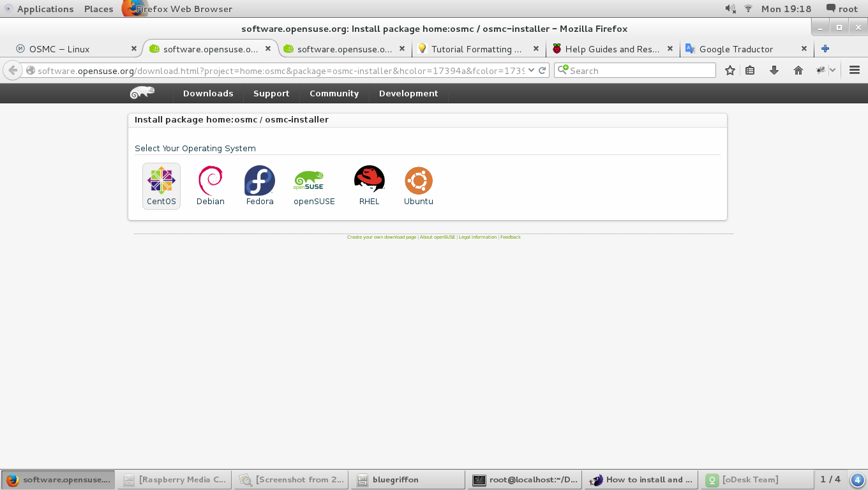Open the URL history dropdown arrow
Viewport: 868px width, 490px height.
tap(531, 70)
